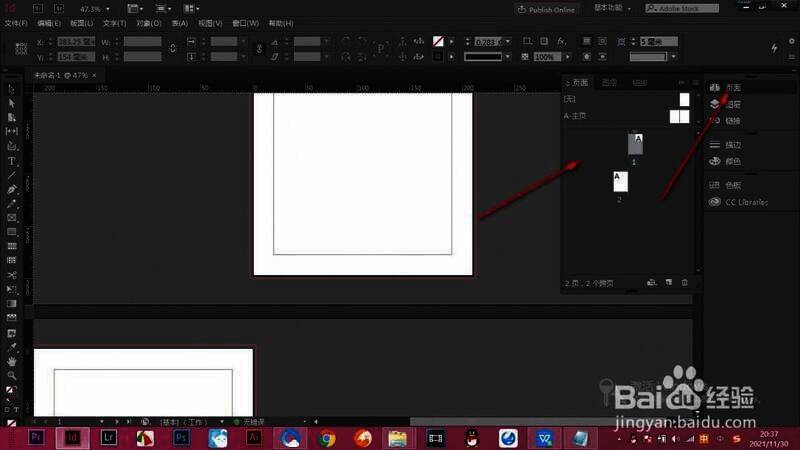
Task: Launch Photoshop from the taskbar
Action: [x=182, y=438]
